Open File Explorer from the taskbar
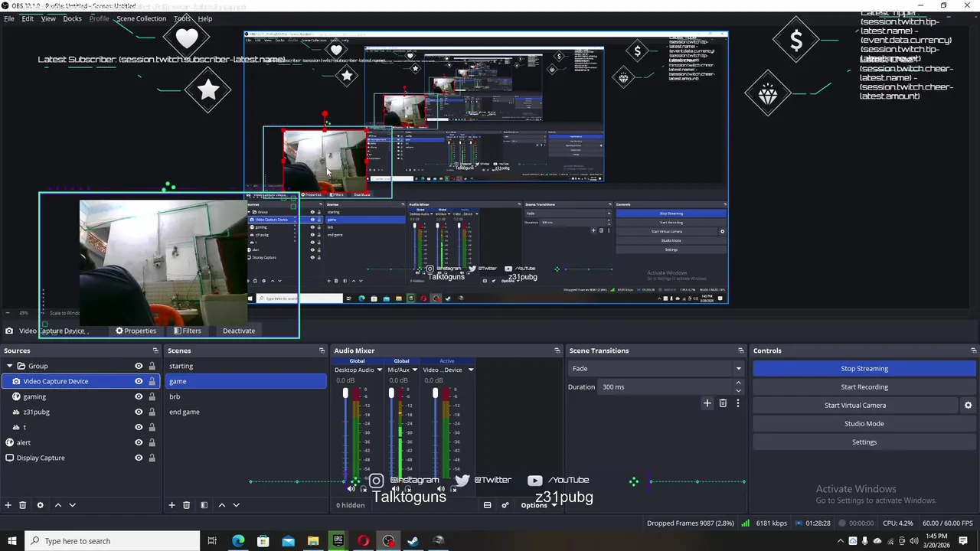The width and height of the screenshot is (980, 551). click(313, 541)
